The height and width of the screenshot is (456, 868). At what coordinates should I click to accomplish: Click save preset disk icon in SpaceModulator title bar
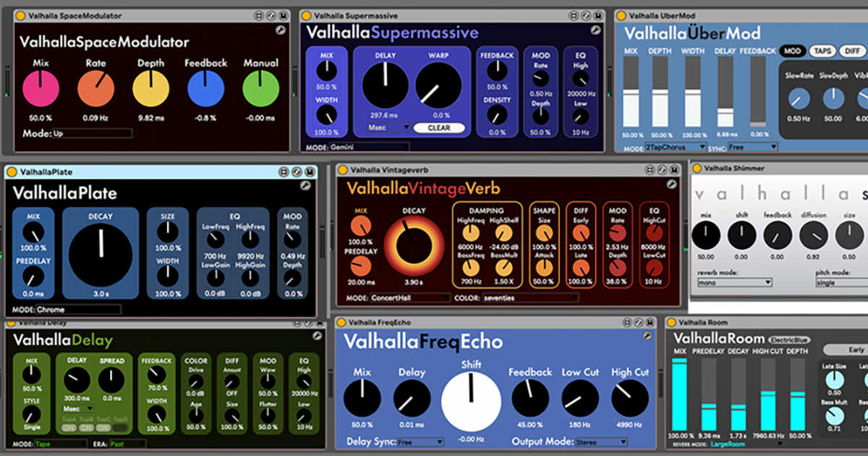pyautogui.click(x=283, y=15)
